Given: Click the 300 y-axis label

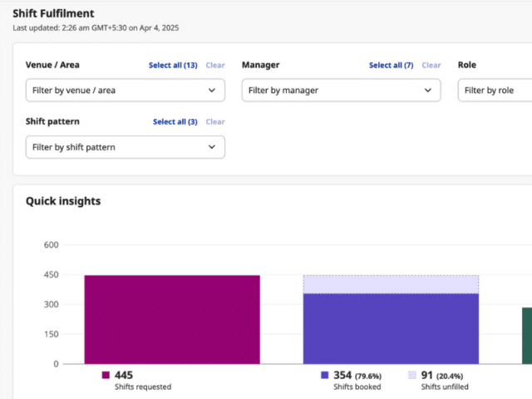Looking at the screenshot, I should coord(52,304).
